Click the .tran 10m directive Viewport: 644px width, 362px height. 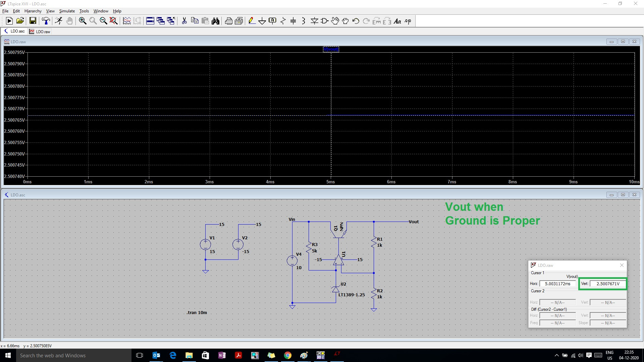click(x=197, y=312)
